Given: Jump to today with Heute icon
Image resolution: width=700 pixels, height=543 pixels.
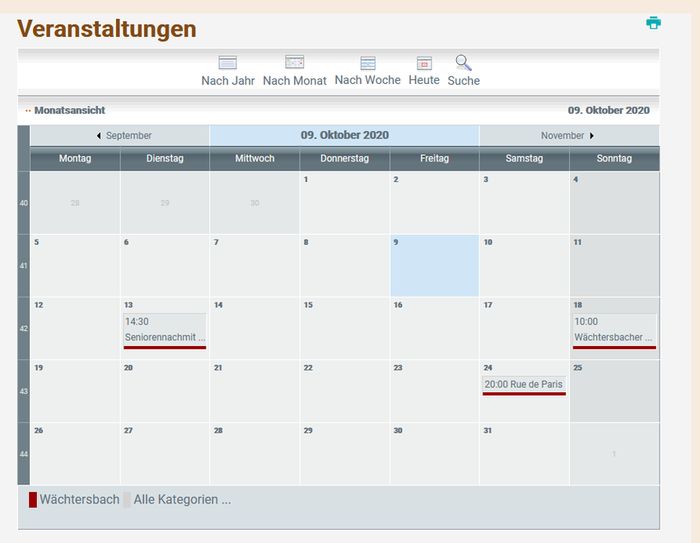Looking at the screenshot, I should coord(424,63).
